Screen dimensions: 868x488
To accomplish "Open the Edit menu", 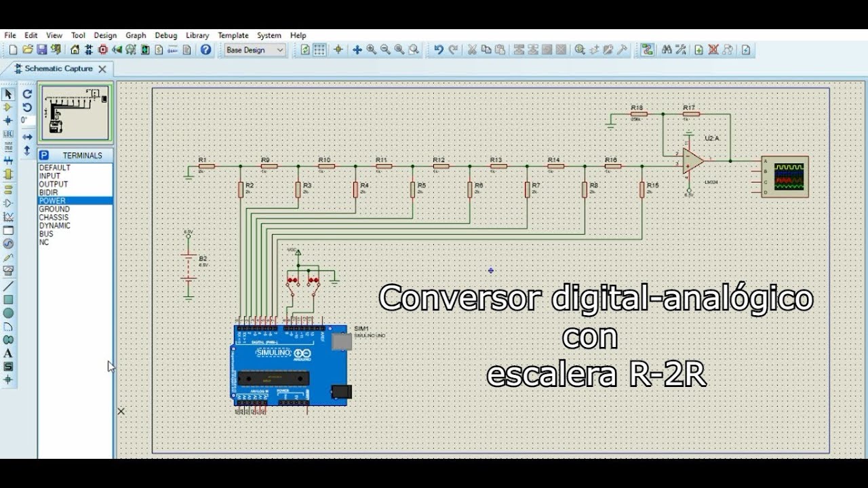I will [31, 35].
